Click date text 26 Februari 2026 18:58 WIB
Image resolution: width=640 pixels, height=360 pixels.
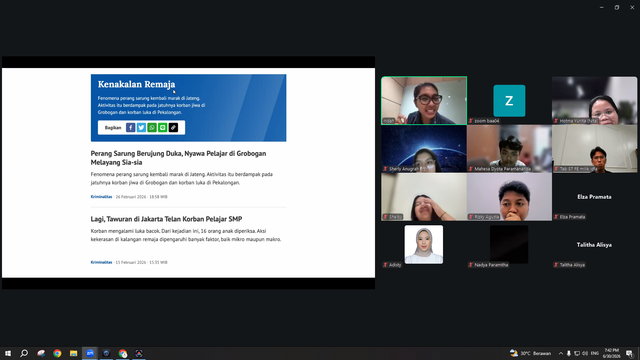coord(141,197)
